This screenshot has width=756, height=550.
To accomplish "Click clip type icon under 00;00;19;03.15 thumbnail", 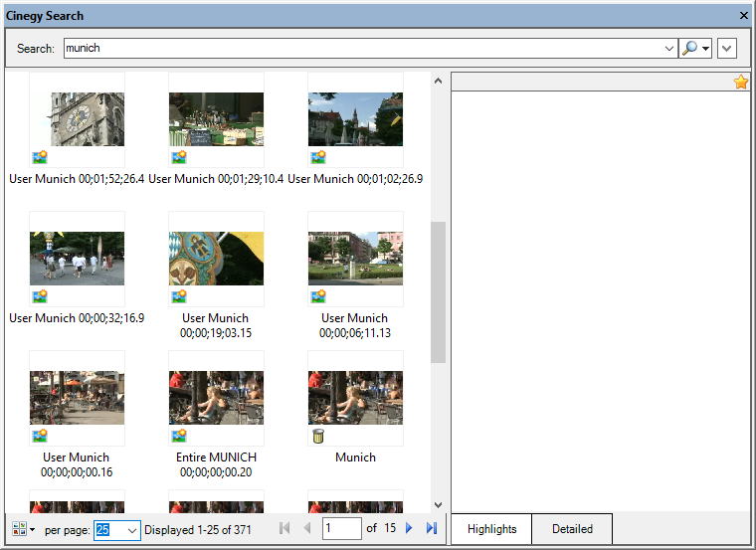I will click(179, 296).
